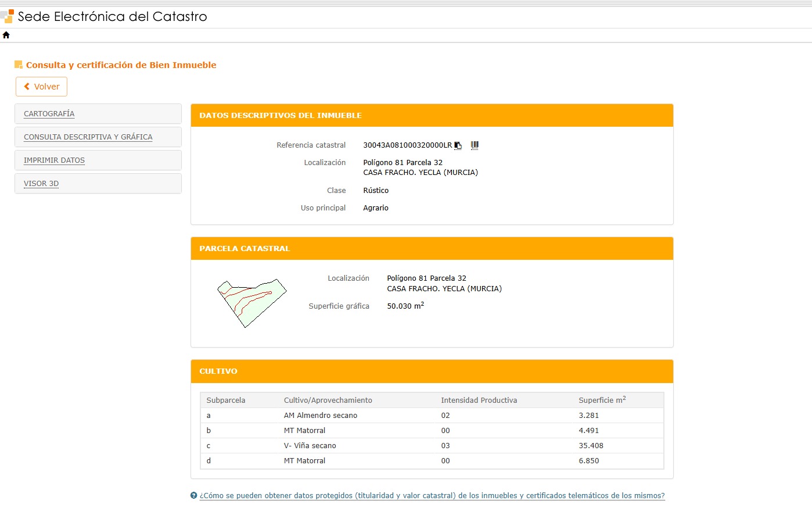Click the parcel map thumbnail
The image size is (812, 515).
(251, 303)
